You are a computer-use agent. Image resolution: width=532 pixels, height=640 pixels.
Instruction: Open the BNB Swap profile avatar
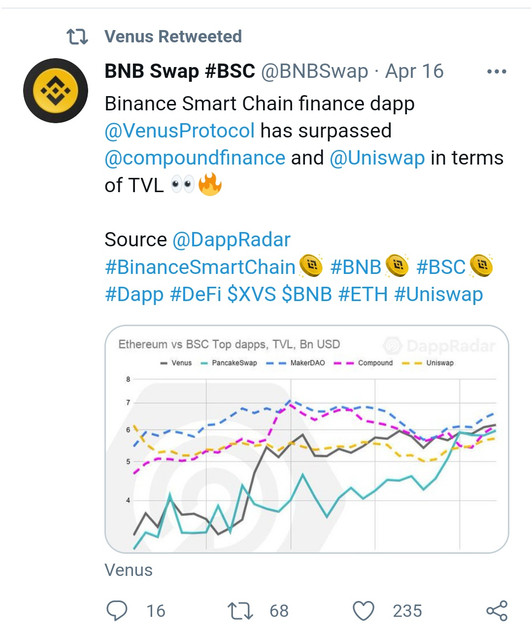[x=56, y=90]
